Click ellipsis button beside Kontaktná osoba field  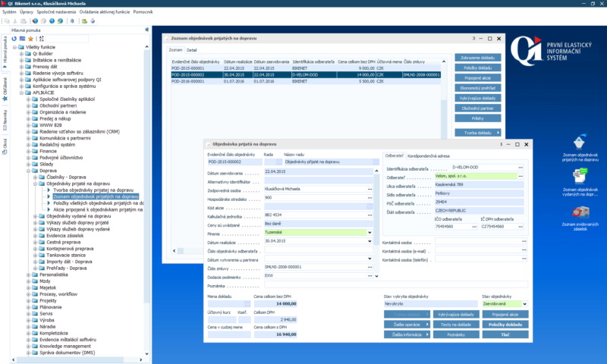coord(524,241)
